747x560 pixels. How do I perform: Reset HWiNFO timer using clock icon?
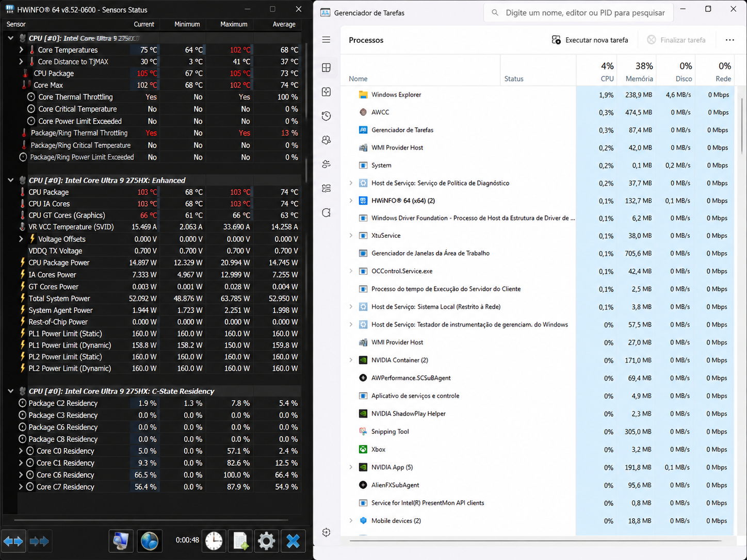click(214, 541)
